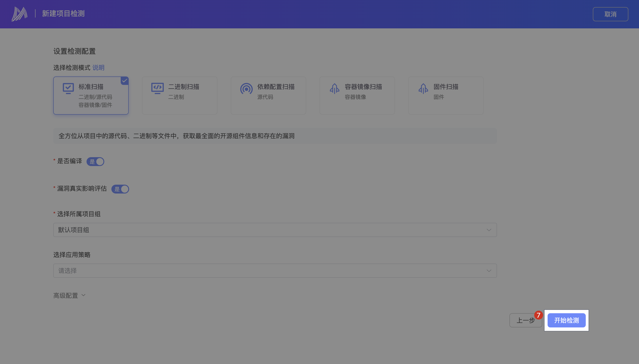
Task: Click 取消 in the header
Action: [610, 14]
